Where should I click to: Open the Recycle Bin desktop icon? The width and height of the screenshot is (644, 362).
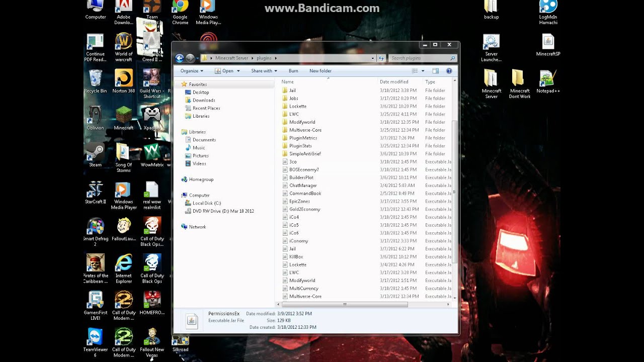click(95, 81)
